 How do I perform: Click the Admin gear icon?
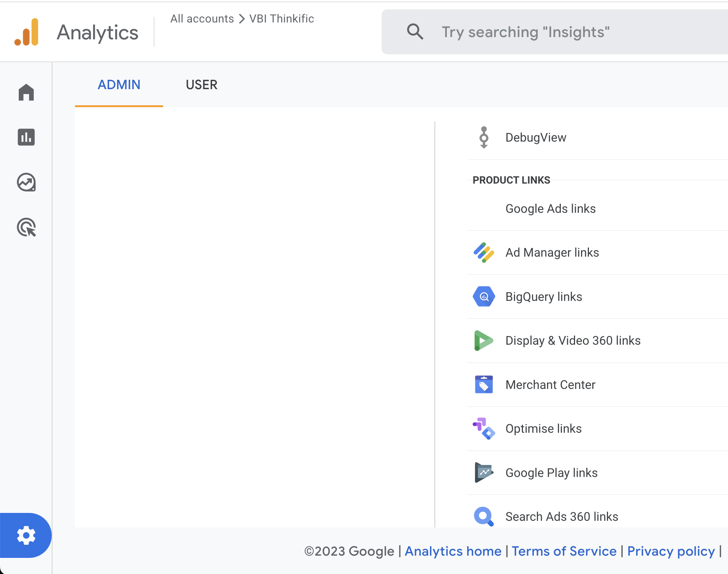tap(26, 535)
